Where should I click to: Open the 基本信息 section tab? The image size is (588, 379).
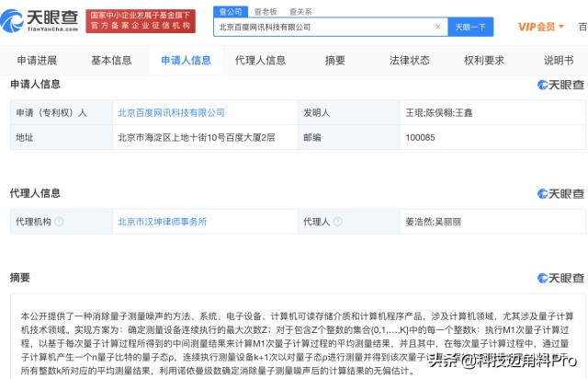click(x=111, y=60)
